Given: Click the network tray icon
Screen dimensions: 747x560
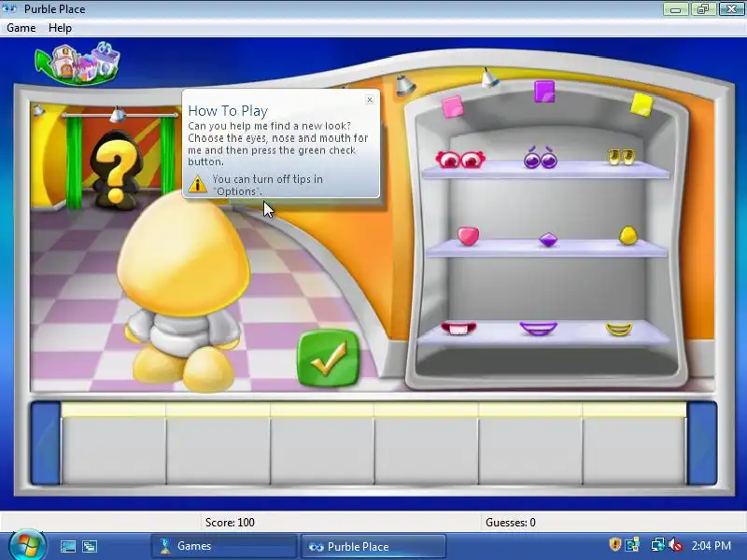Looking at the screenshot, I should pos(657,545).
